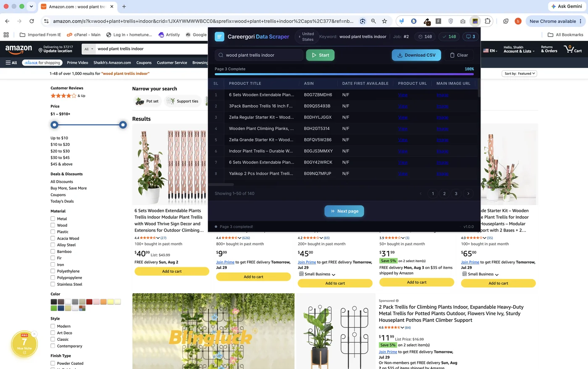
Task: Check the Wood material checkbox
Action: click(53, 225)
